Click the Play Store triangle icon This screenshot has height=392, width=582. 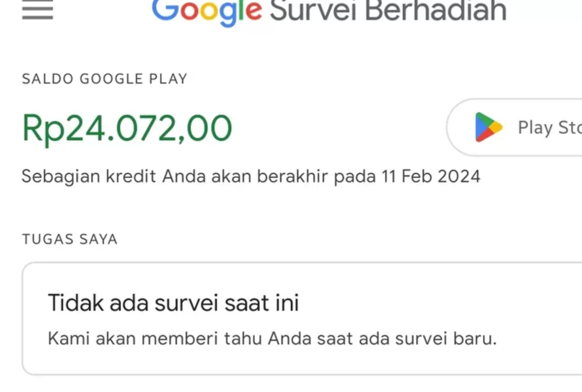pos(489,127)
